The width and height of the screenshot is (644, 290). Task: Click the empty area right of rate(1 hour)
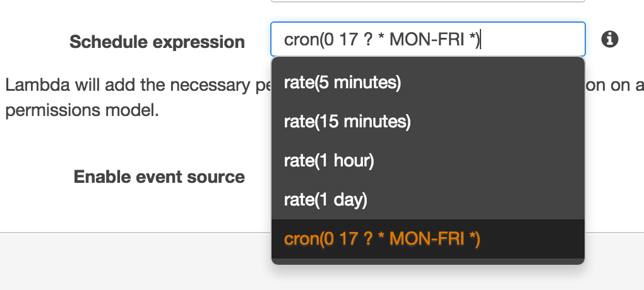[479, 160]
